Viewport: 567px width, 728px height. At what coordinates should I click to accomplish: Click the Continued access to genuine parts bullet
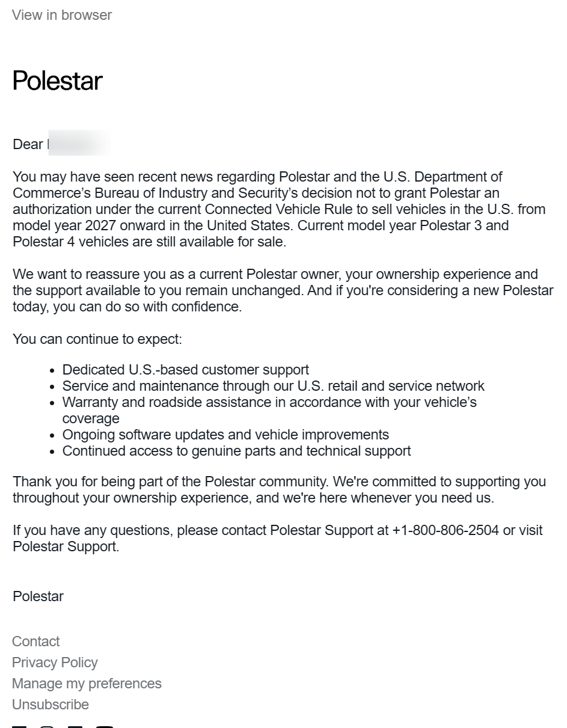coord(237,451)
